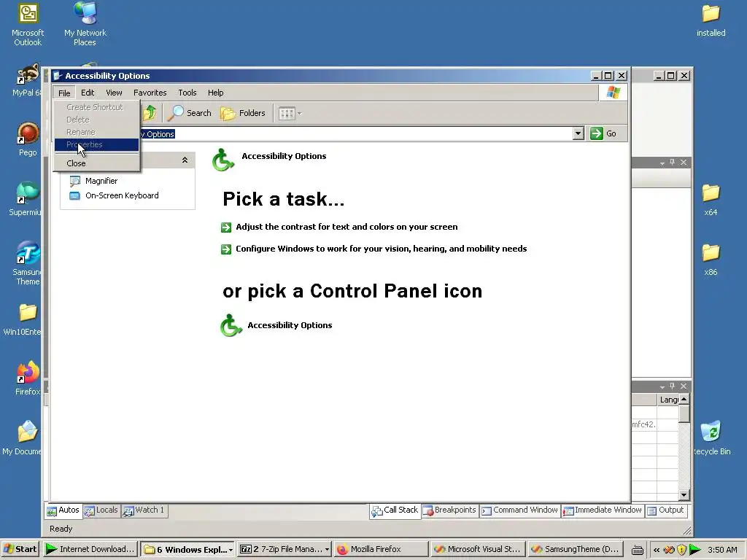Toggle pin on the lower Visual Studio panel

click(x=672, y=386)
